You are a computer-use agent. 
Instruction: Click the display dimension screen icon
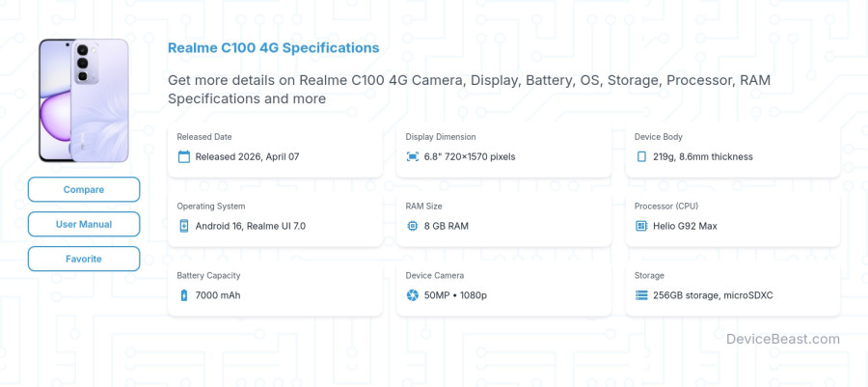pos(413,156)
